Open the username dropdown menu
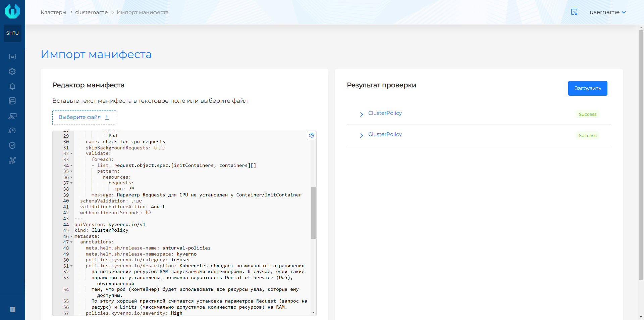This screenshot has height=320, width=644. click(607, 12)
